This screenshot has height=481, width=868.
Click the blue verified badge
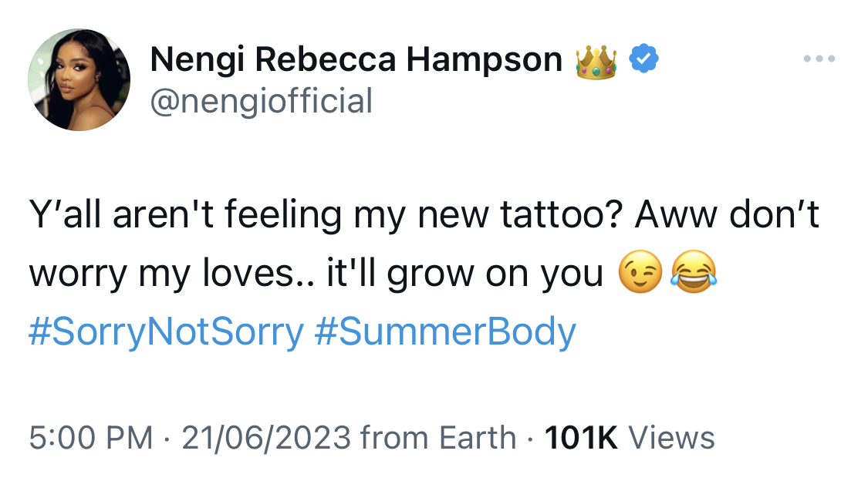click(x=643, y=59)
